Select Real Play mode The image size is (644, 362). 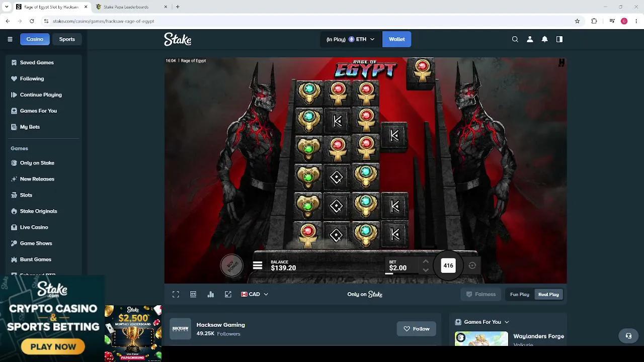pyautogui.click(x=548, y=294)
